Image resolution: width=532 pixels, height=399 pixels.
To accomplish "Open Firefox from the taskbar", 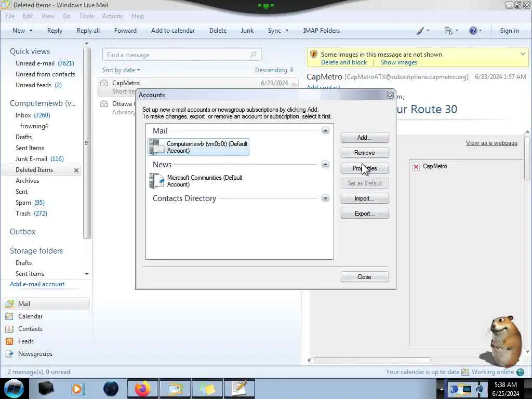I will (x=143, y=389).
